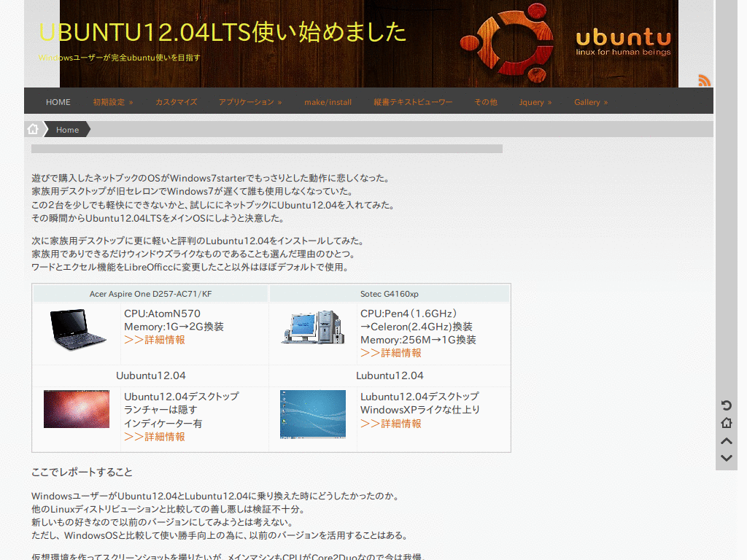Click the Lubuntu12.04 table label
The image size is (747, 560).
390,376
